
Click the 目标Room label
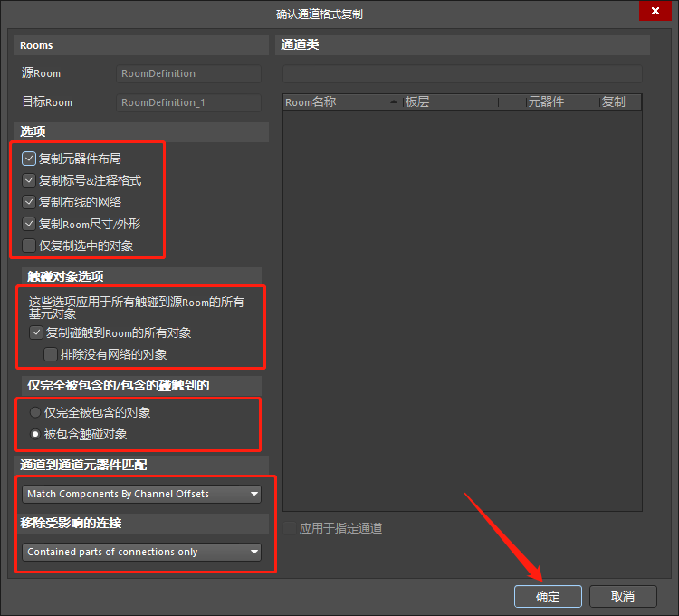click(x=47, y=102)
